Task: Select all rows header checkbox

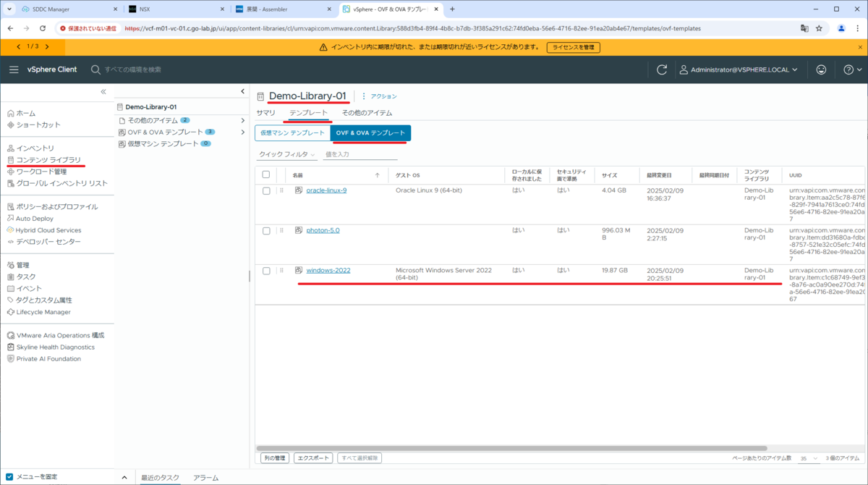Action: pyautogui.click(x=266, y=174)
